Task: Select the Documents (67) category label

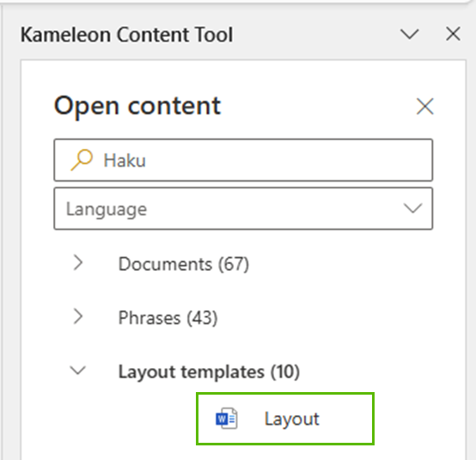Action: pos(184,264)
